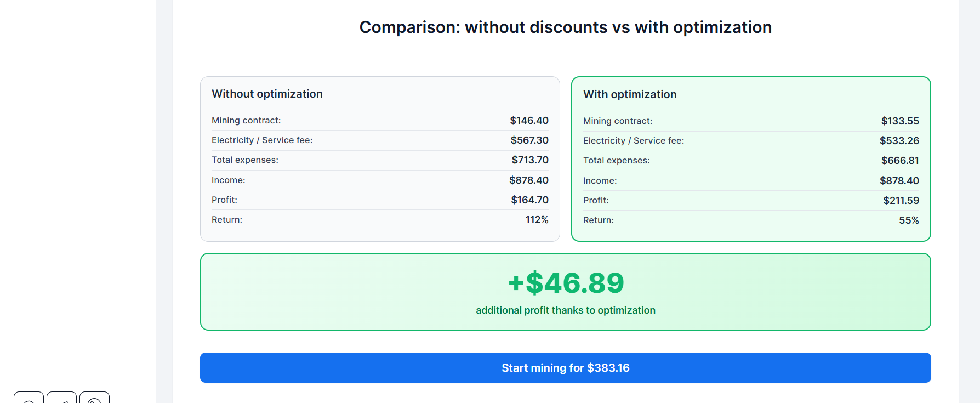Select the With optimization card heading
Image resolution: width=980 pixels, height=403 pixels.
pyautogui.click(x=630, y=94)
